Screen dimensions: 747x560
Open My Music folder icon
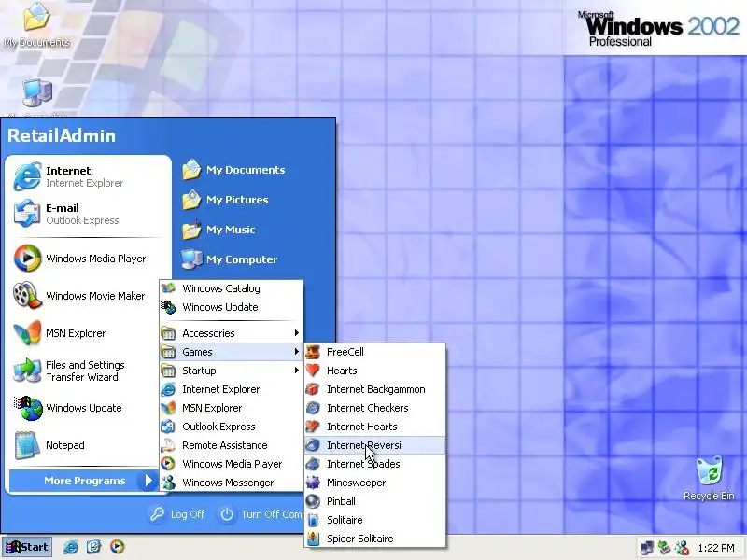(191, 230)
